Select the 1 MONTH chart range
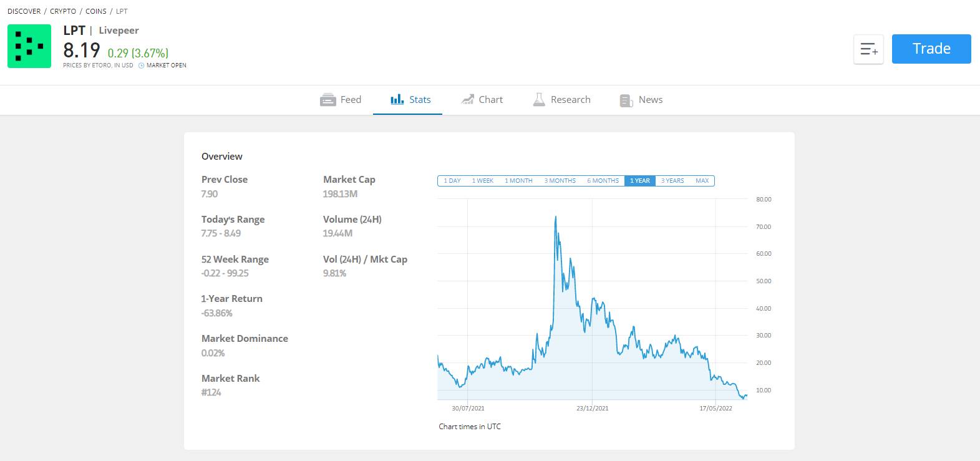Image resolution: width=980 pixels, height=461 pixels. pos(518,181)
